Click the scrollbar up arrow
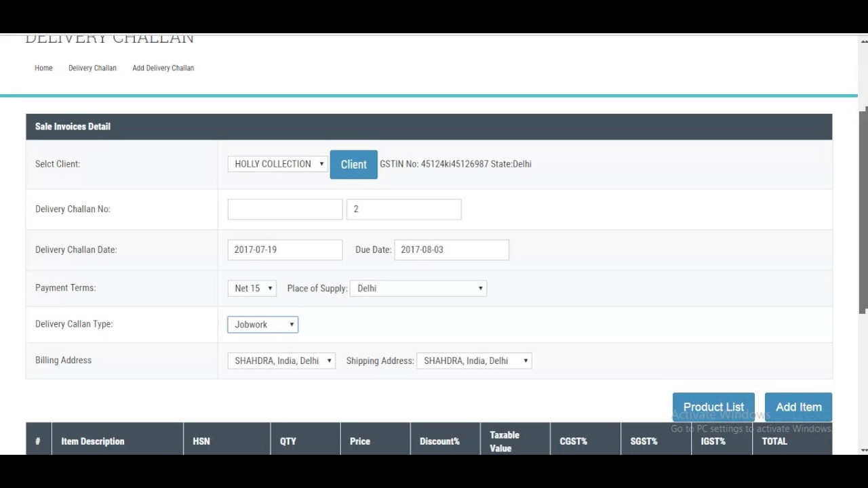This screenshot has height=488, width=868. [863, 41]
